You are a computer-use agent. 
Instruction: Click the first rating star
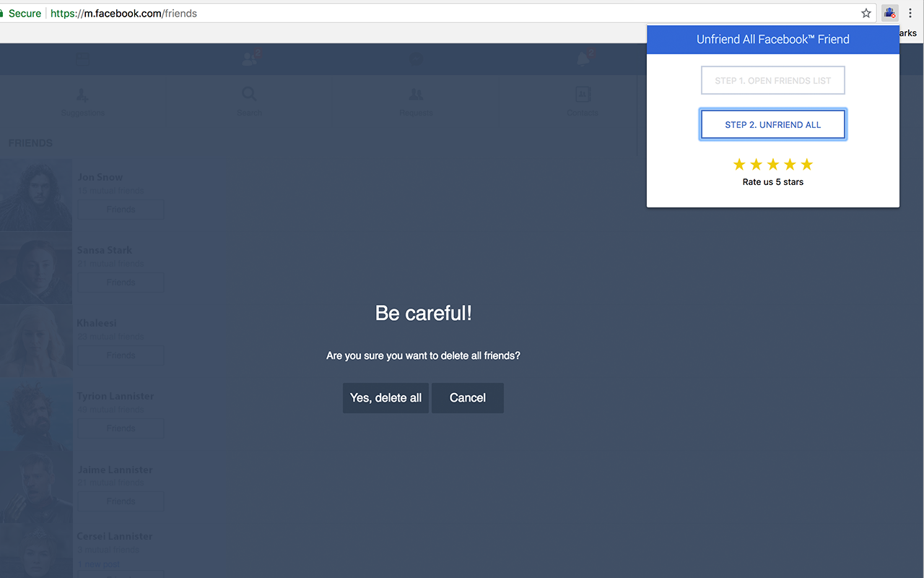[x=739, y=165]
